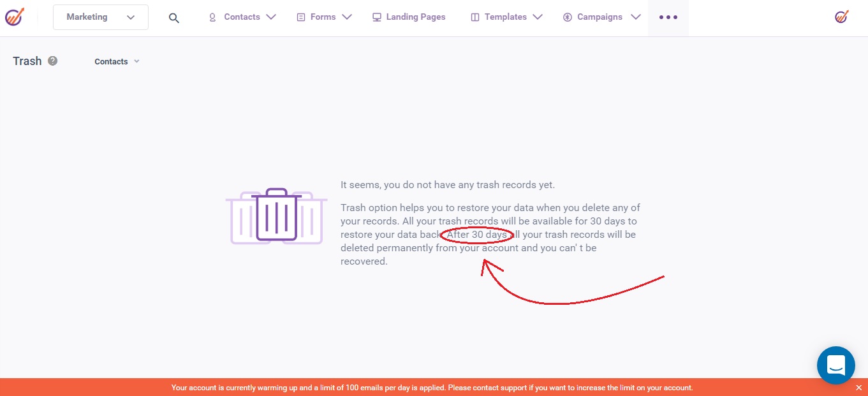Click the Landing Pages monitor icon
Viewport: 868px width, 396px height.
(377, 17)
